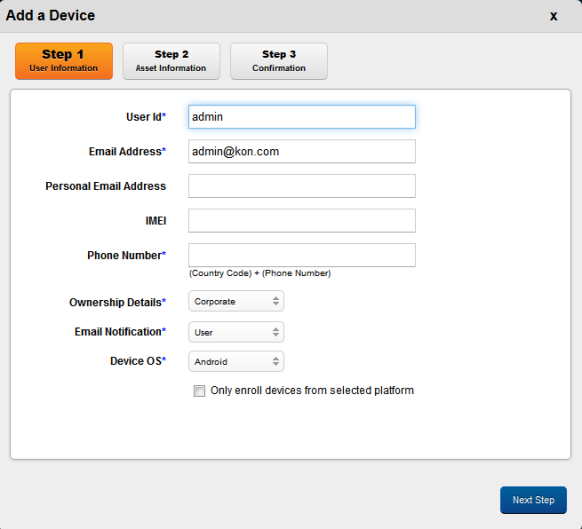The height and width of the screenshot is (529, 582).
Task: Click into the User Id field
Action: pyautogui.click(x=302, y=117)
